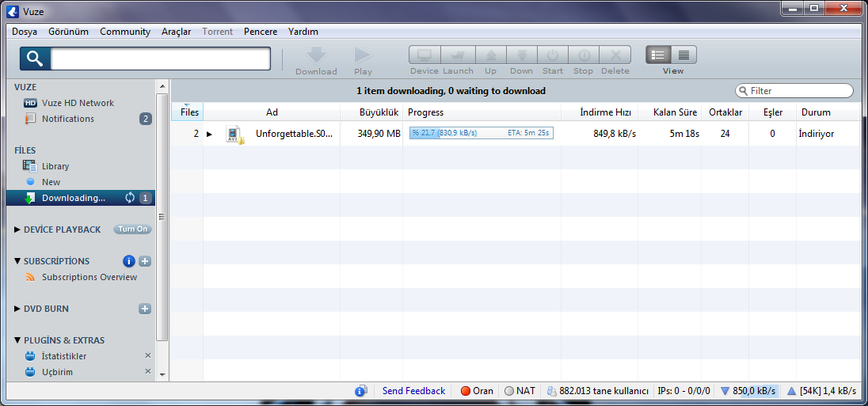Click the sidebar scrollbar down arrow

coord(162,374)
